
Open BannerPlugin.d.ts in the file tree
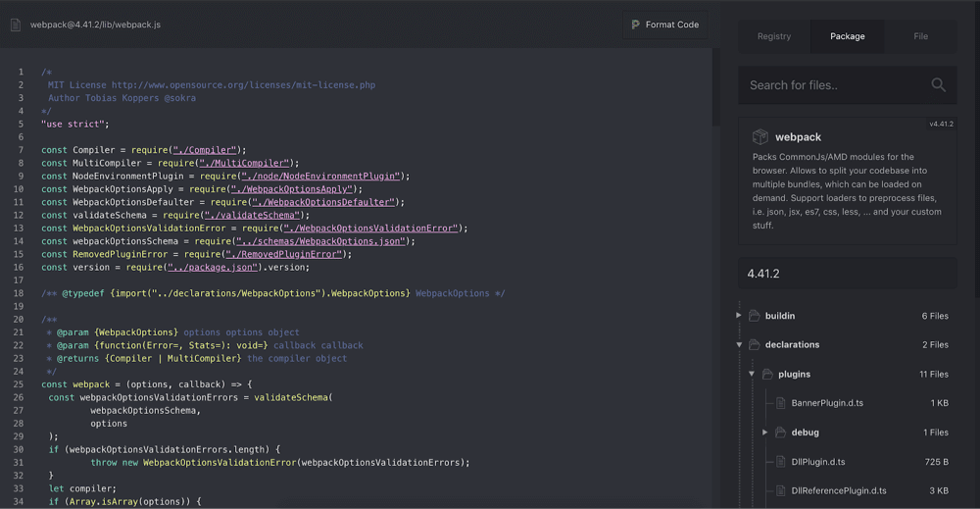coord(827,403)
